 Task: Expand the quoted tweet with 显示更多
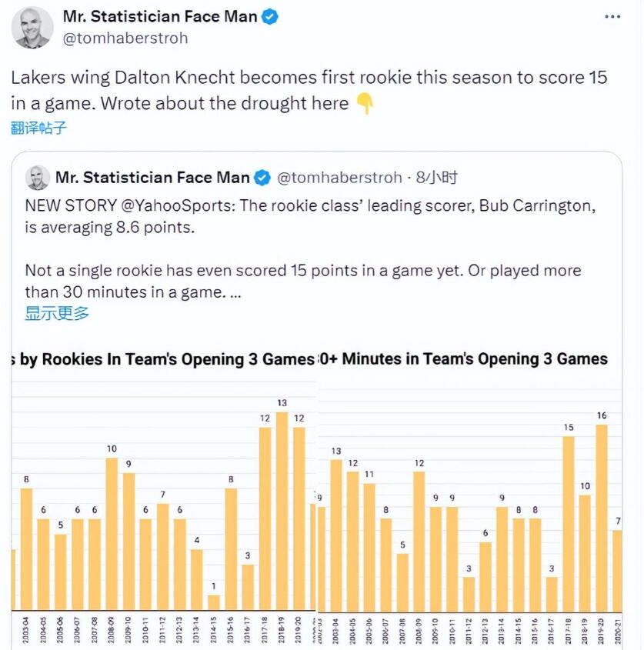(x=57, y=313)
